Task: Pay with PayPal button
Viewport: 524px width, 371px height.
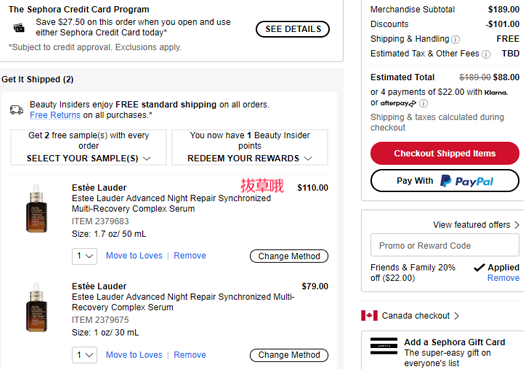Action: (444, 181)
